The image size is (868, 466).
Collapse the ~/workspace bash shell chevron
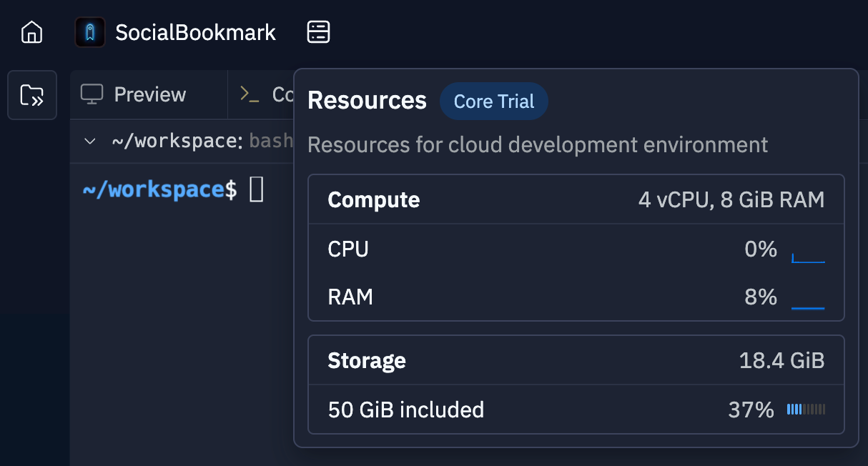(x=90, y=141)
